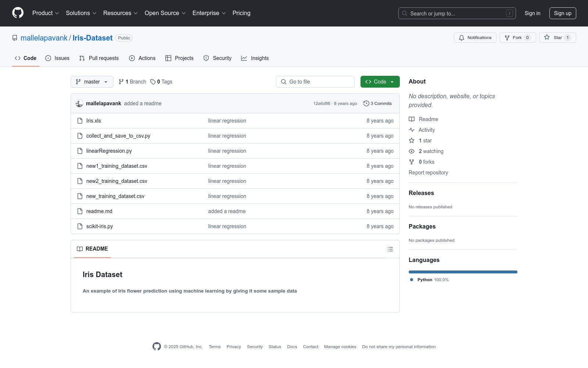Image resolution: width=588 pixels, height=368 pixels.
Task: Click the Python language link
Action: [x=429, y=280]
